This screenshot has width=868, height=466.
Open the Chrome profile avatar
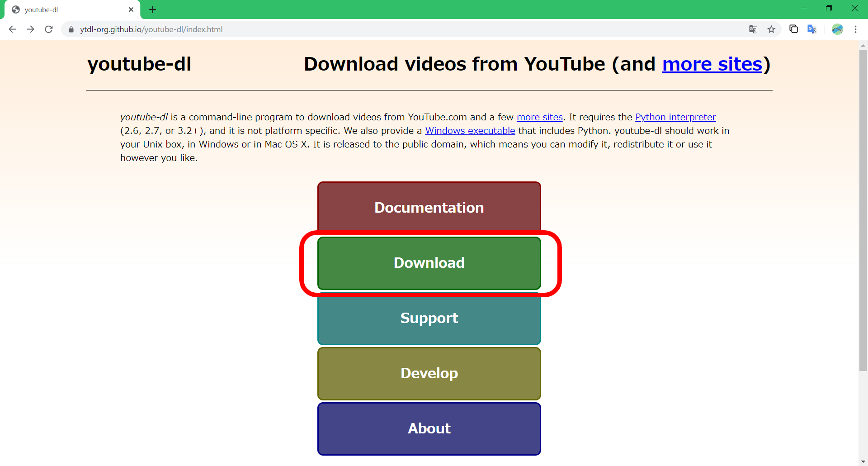(837, 29)
